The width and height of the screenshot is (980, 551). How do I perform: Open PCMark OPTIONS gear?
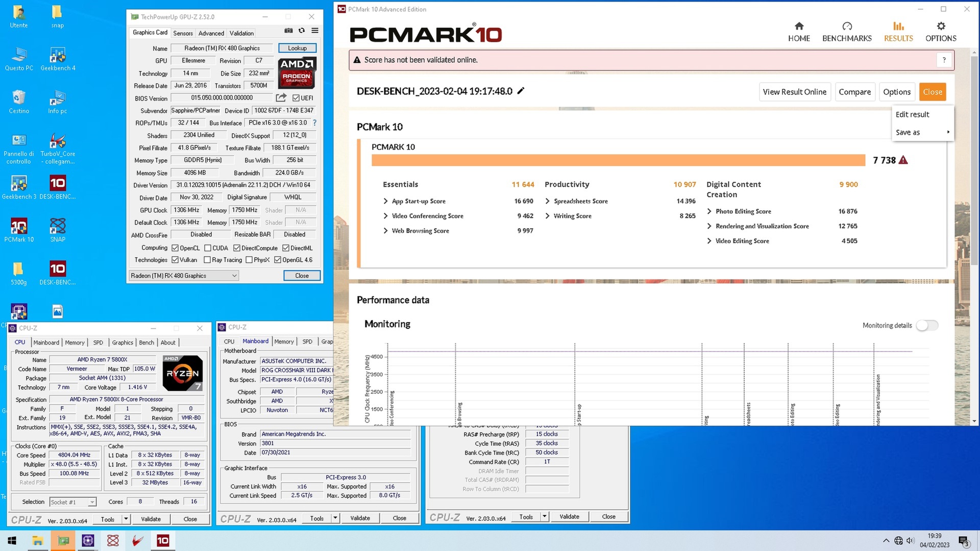tap(941, 32)
